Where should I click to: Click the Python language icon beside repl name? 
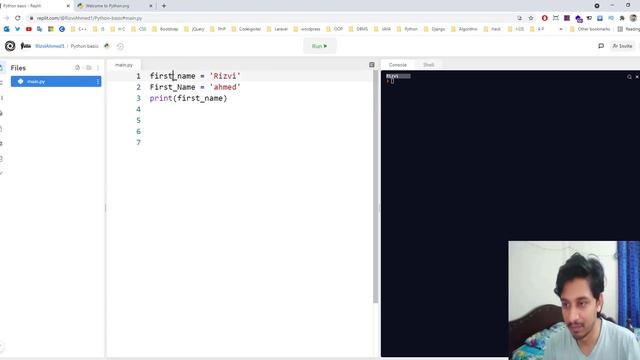(107, 46)
